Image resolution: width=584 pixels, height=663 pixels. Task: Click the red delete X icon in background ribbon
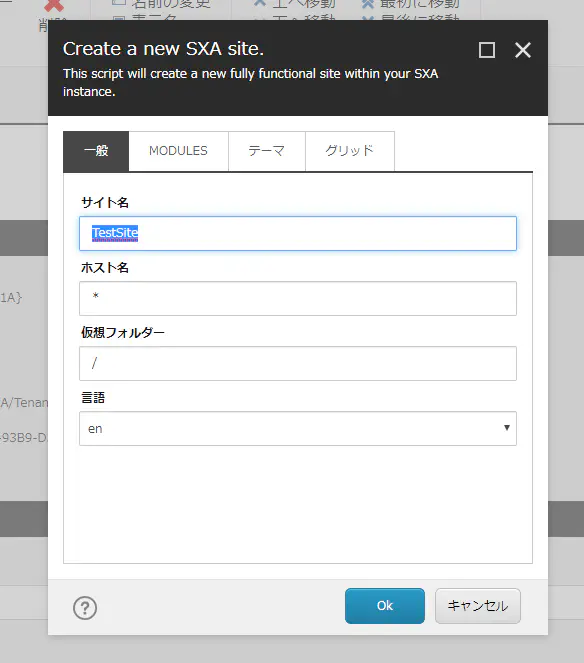pos(54,5)
